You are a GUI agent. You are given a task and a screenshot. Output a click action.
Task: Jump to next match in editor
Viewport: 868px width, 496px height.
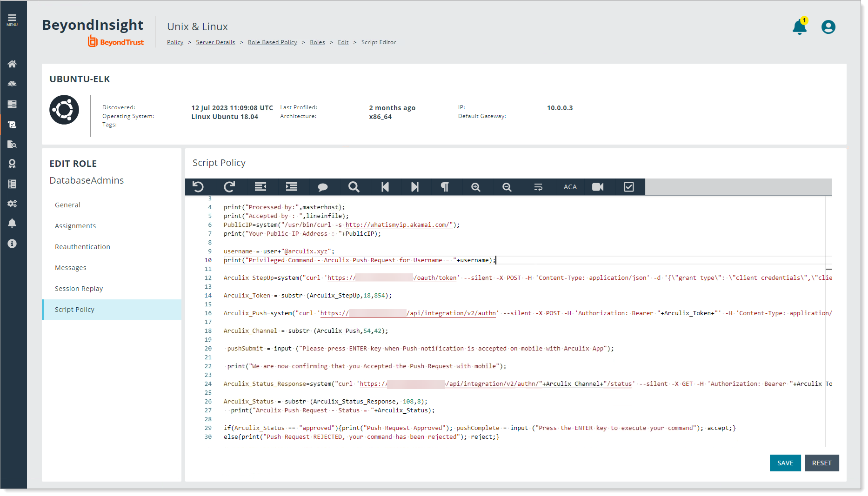pos(415,187)
